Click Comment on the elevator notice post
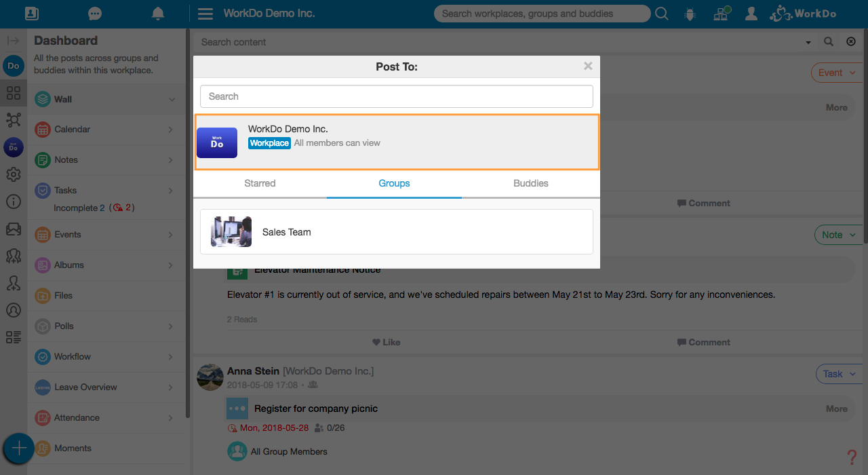The width and height of the screenshot is (868, 475). coord(704,343)
